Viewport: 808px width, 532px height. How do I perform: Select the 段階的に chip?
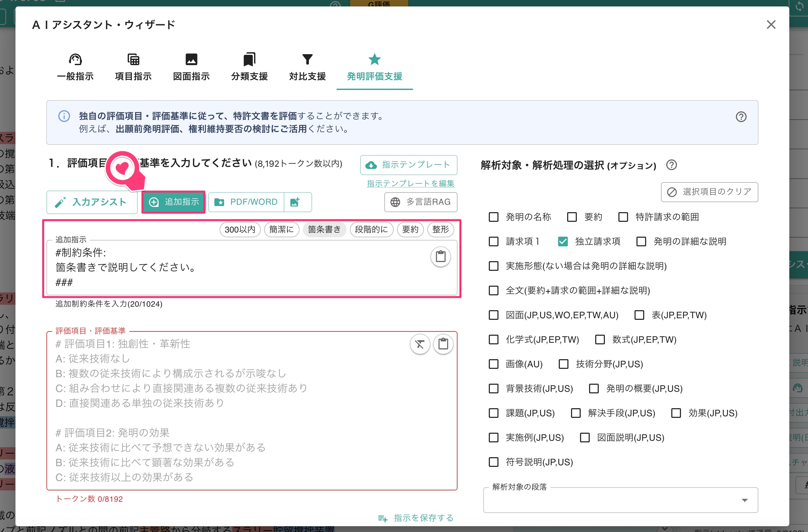(371, 230)
